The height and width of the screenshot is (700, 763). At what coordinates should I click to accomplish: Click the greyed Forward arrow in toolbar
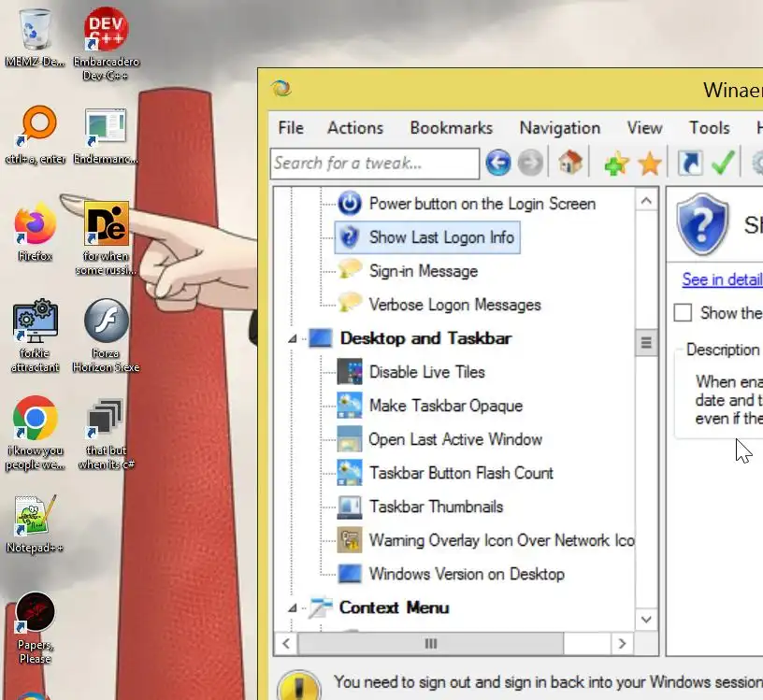(530, 163)
